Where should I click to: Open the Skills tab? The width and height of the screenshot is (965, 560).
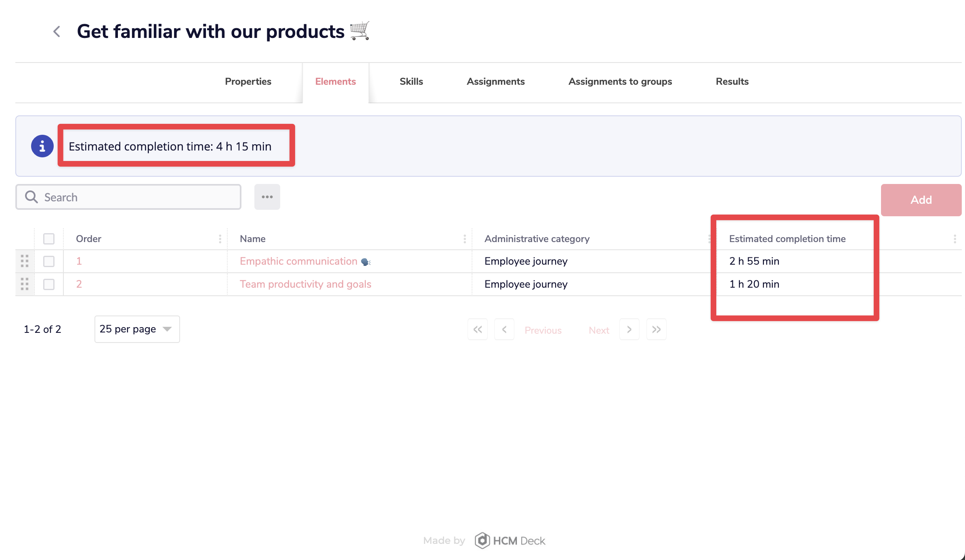coord(411,81)
